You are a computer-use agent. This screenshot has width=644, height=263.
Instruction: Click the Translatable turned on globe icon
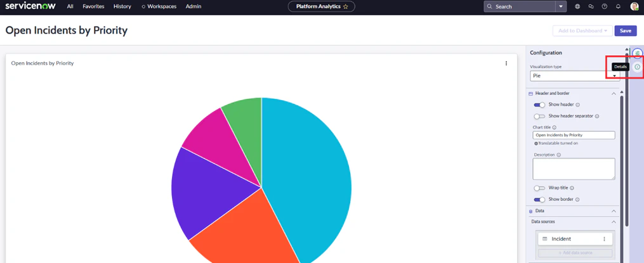(x=536, y=144)
